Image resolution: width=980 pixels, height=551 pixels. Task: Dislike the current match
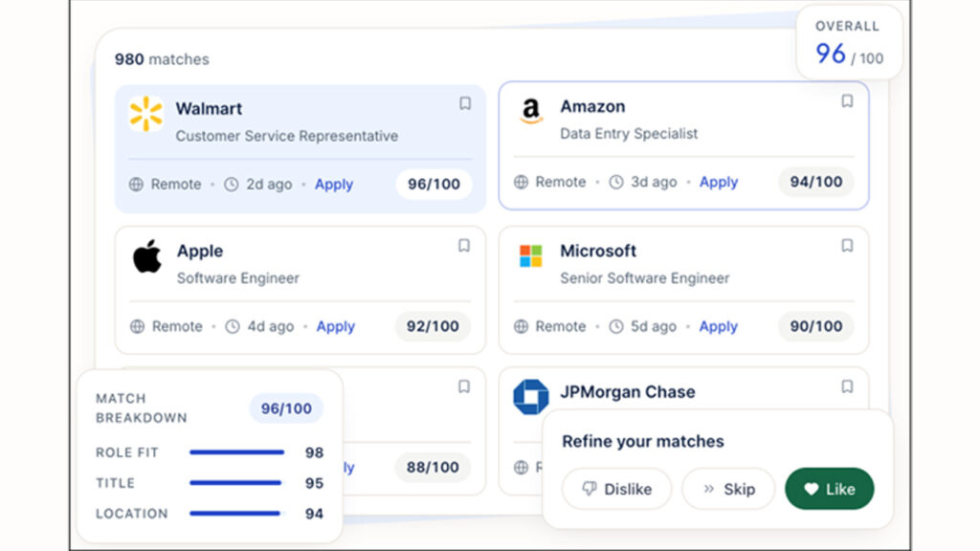617,489
